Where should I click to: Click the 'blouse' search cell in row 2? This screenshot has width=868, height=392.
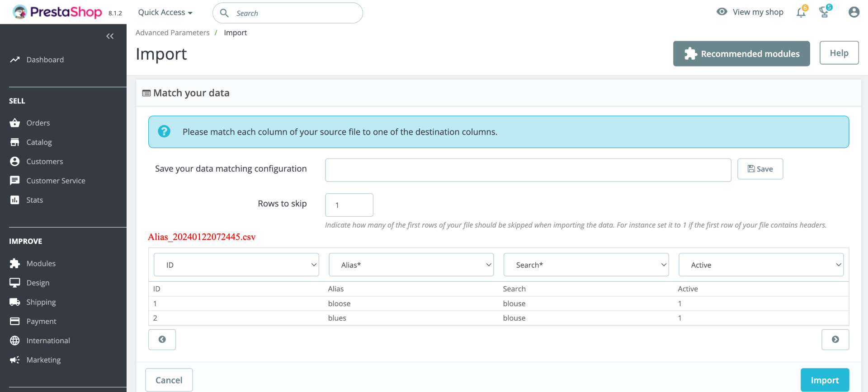pyautogui.click(x=514, y=318)
